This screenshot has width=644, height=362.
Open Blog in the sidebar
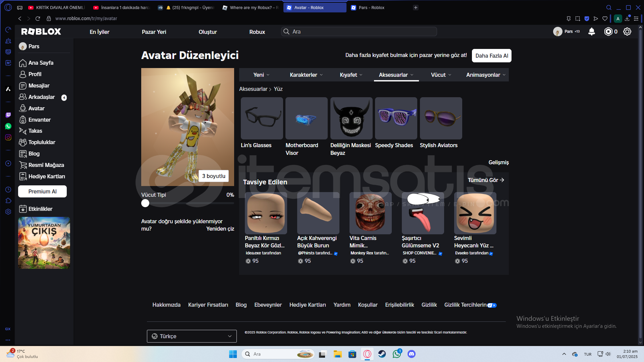(34, 154)
